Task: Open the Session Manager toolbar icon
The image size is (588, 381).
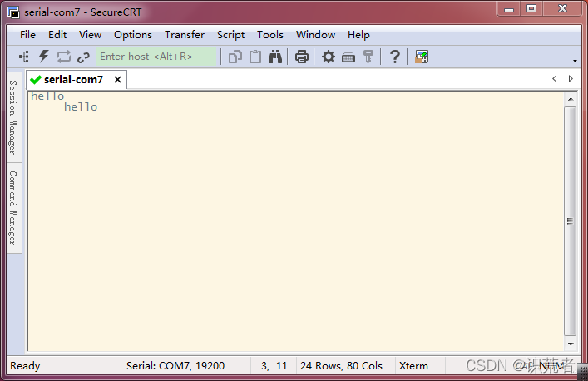Action: pos(24,57)
